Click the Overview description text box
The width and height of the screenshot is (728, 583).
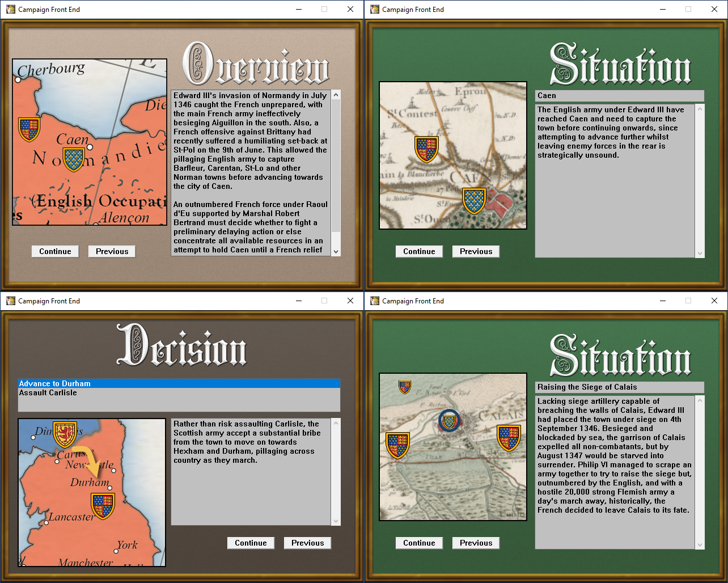pos(251,173)
